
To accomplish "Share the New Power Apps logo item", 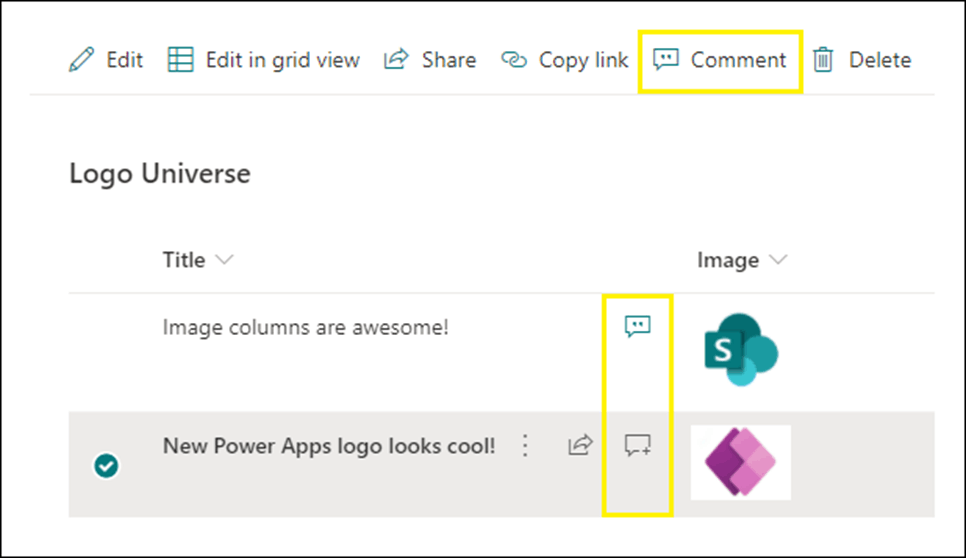I will [x=580, y=445].
